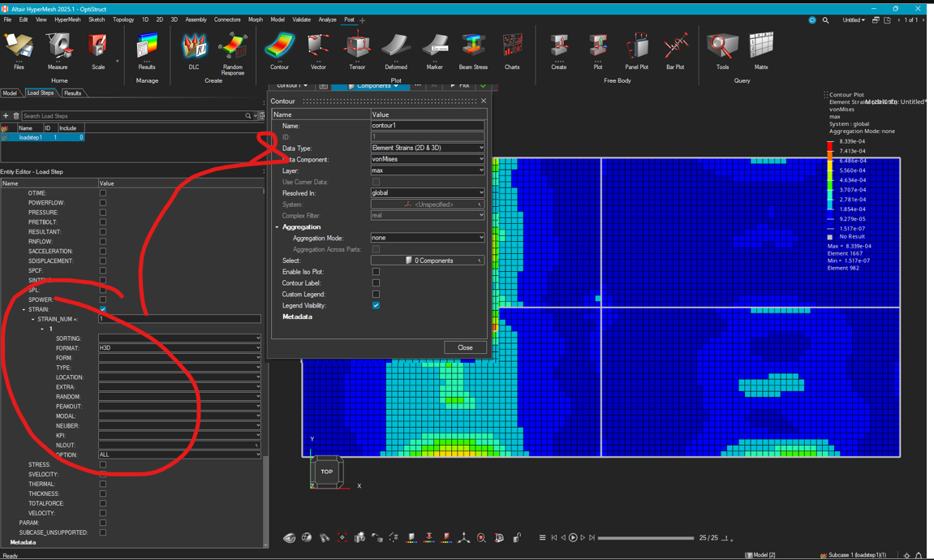Enable the THICKNESS checkbox
934x560 pixels.
tap(103, 493)
